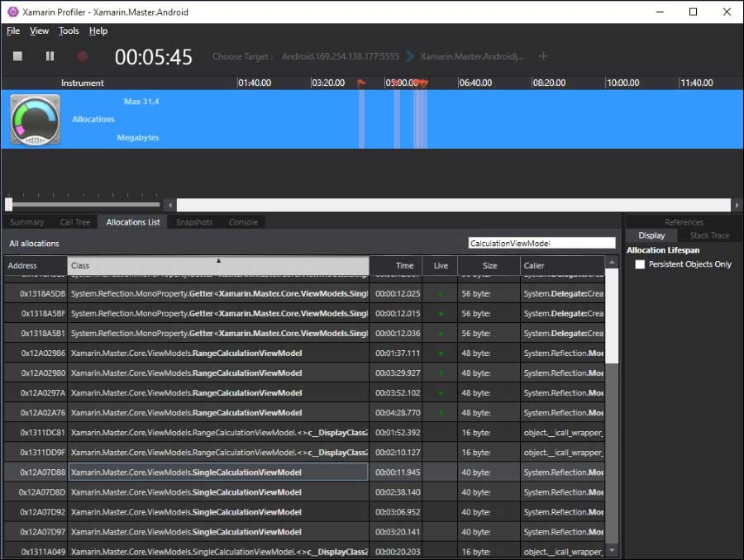The image size is (744, 560).
Task: Sort by the Time column header
Action: pyautogui.click(x=396, y=265)
